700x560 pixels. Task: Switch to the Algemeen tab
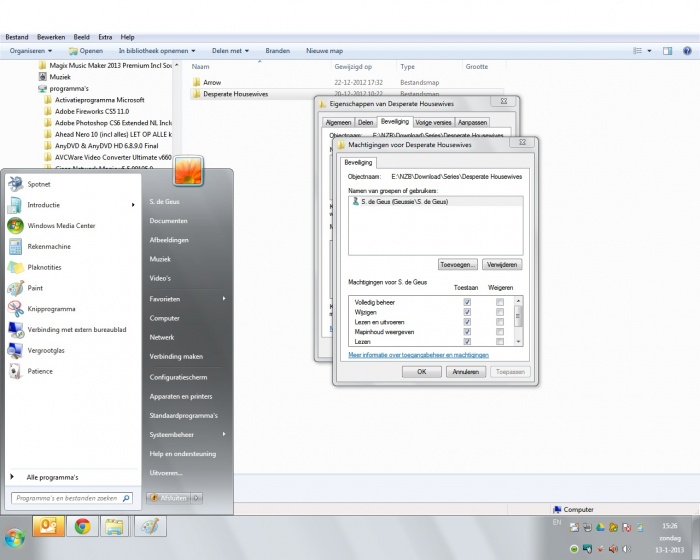point(338,122)
